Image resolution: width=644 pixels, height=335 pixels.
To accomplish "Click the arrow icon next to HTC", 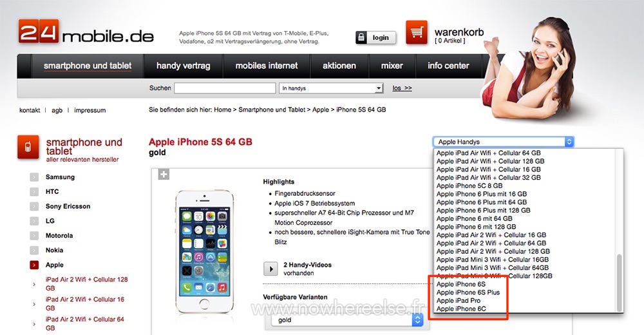I will pos(34,191).
